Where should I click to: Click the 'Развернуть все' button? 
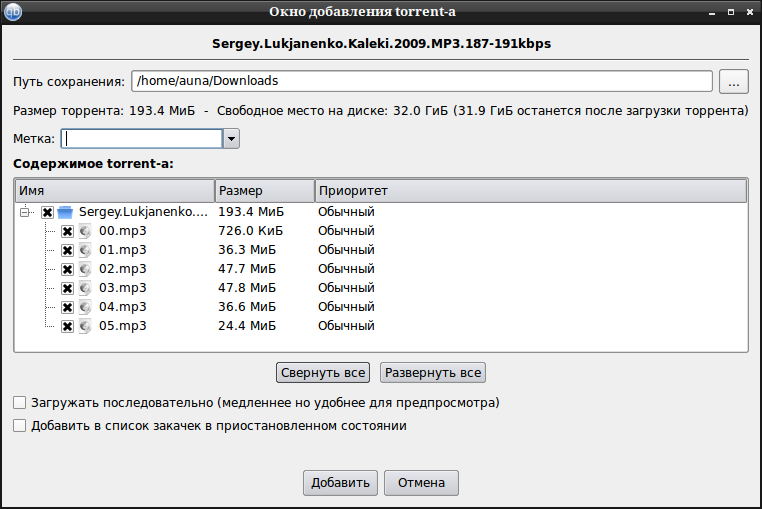tap(433, 373)
